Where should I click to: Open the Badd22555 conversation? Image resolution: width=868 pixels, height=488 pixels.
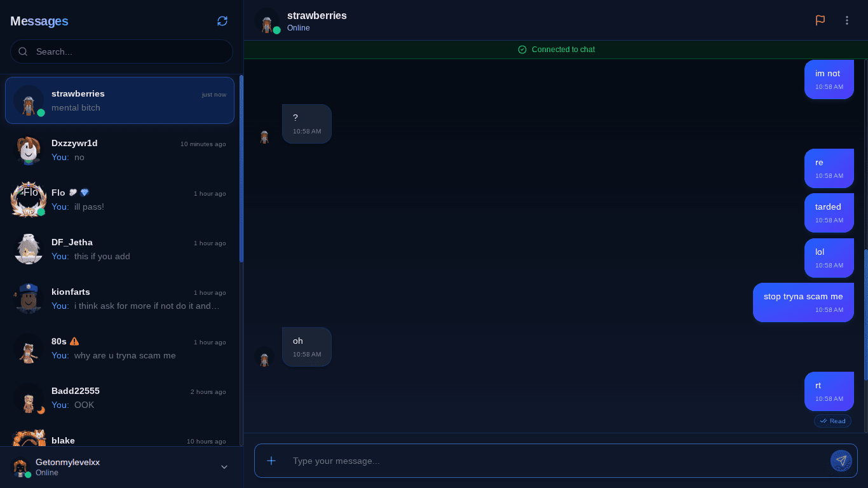click(x=119, y=398)
